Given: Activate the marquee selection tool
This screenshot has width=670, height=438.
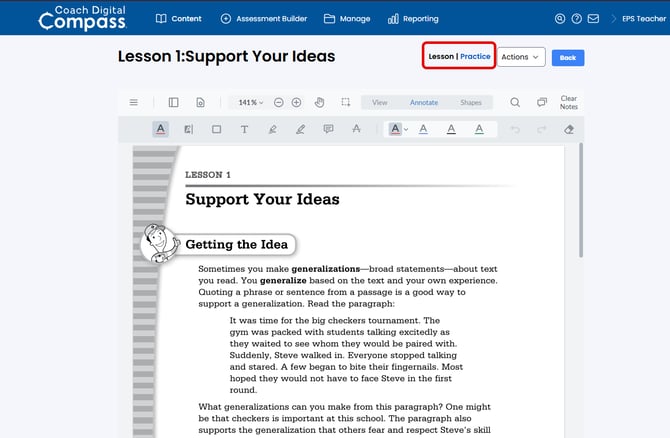Looking at the screenshot, I should [x=345, y=102].
